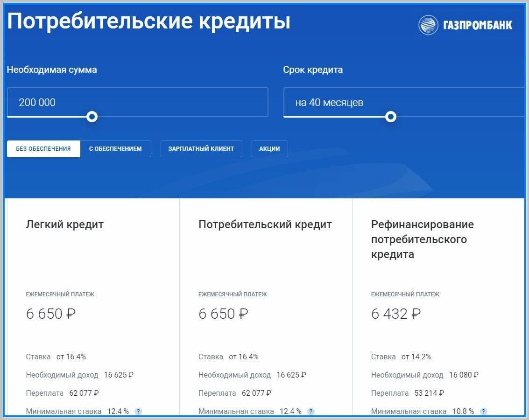The height and width of the screenshot is (420, 529).
Task: Select the Зарплатный клиент option
Action: pos(201,149)
